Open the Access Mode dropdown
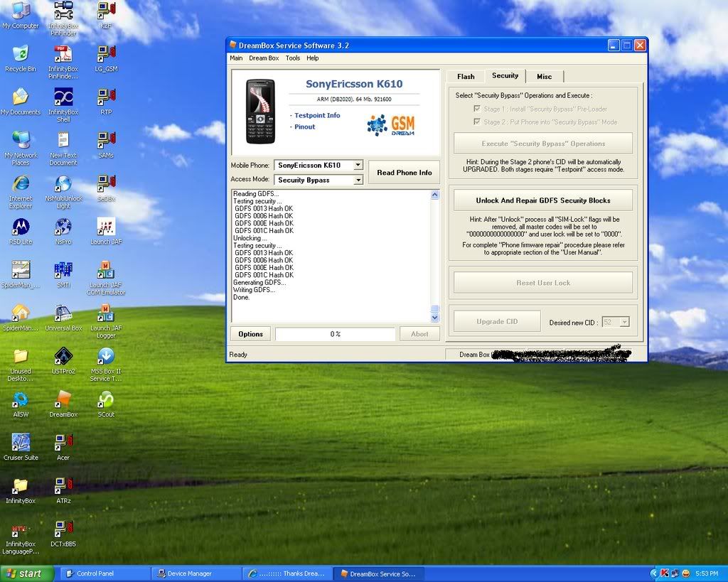 pos(358,180)
